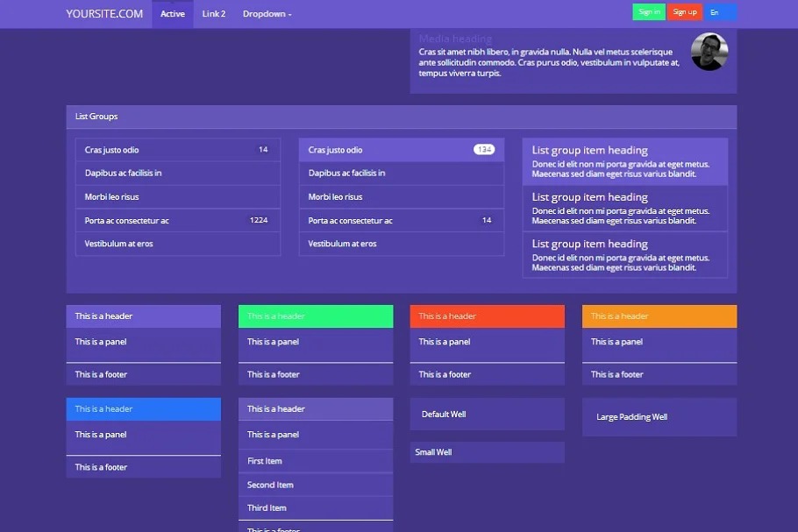
Task: Click the blue panel header
Action: tap(143, 409)
